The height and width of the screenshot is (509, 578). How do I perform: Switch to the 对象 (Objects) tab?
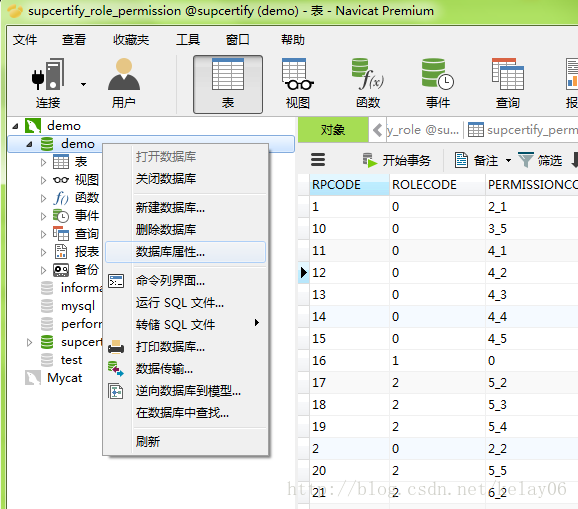(333, 130)
